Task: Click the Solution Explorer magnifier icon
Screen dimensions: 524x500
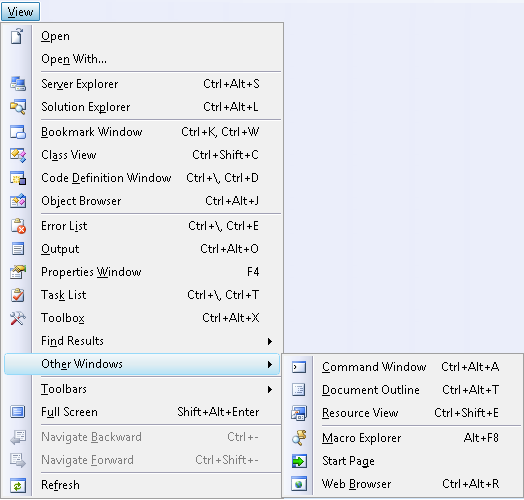Action: (x=18, y=107)
